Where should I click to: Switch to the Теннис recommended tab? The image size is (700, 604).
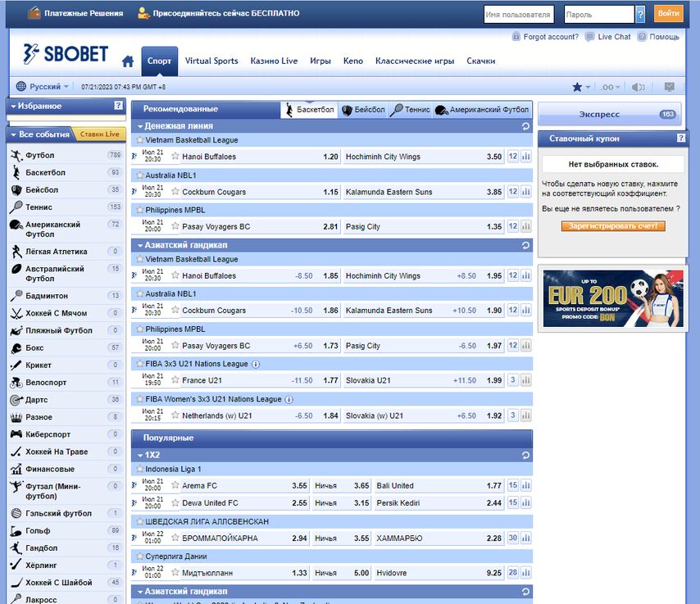pyautogui.click(x=411, y=110)
